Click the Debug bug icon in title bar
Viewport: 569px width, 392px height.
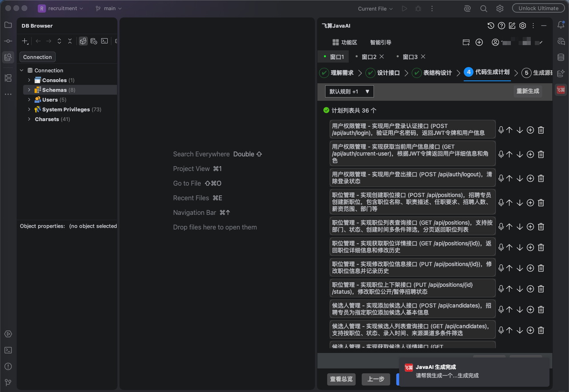tap(418, 8)
